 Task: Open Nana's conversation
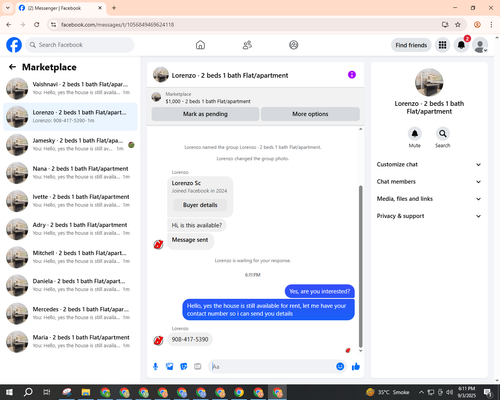pyautogui.click(x=70, y=173)
